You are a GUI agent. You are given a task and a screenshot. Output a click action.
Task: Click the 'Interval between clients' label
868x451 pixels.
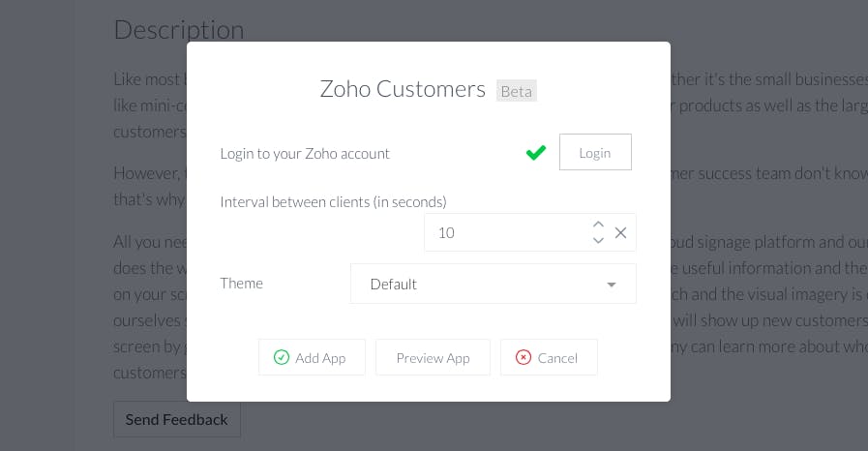[333, 202]
